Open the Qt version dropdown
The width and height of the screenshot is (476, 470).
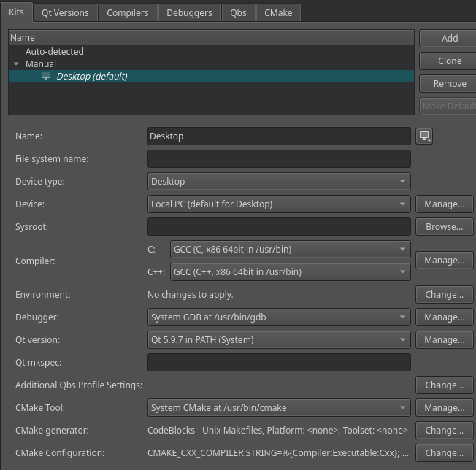pos(279,339)
